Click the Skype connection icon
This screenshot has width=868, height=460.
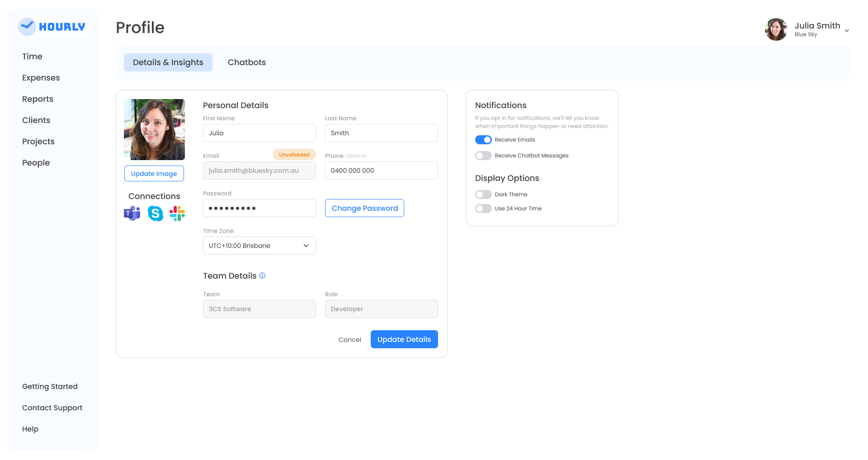(x=156, y=213)
